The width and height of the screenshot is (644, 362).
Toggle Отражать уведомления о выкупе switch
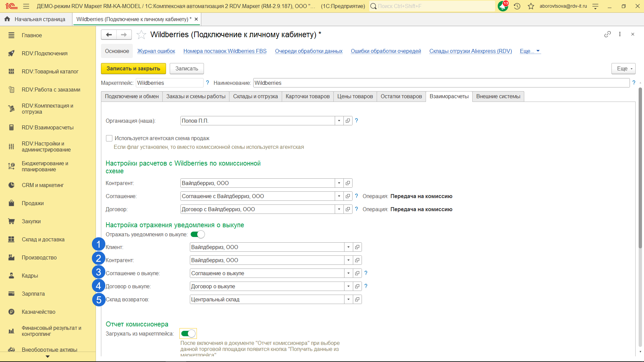pos(198,234)
